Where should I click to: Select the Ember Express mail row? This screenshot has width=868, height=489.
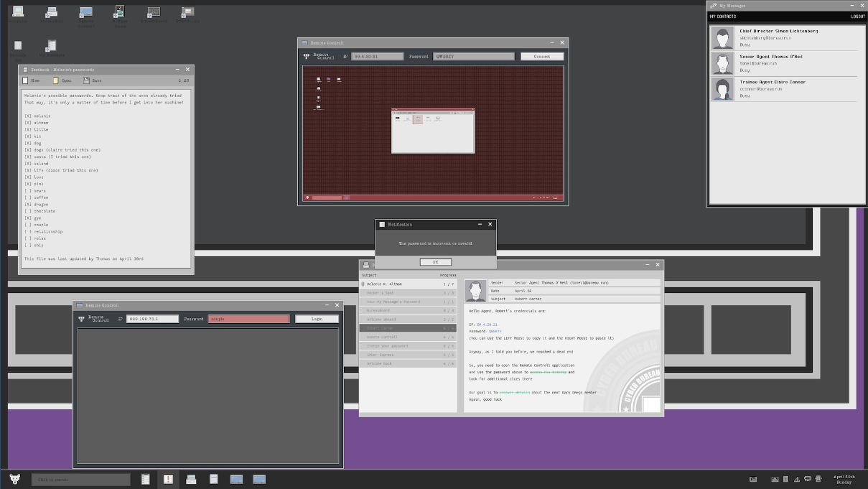(x=408, y=355)
